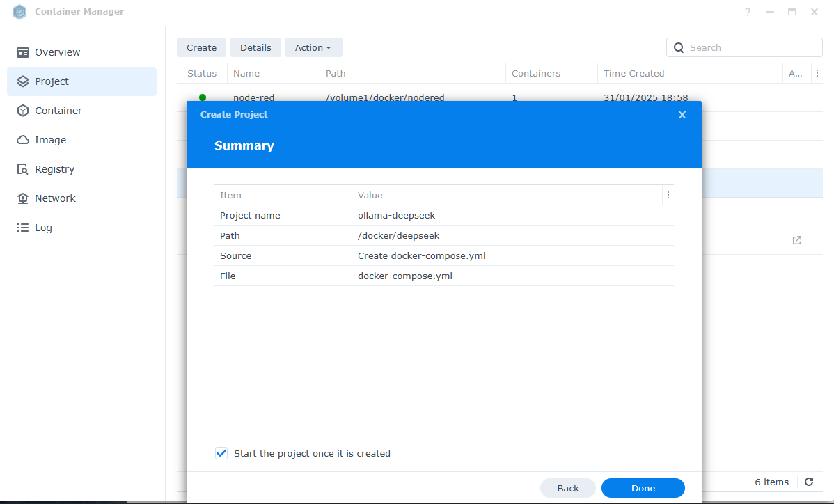Click the /volume1/docker/nodered path cell
Viewport: 834px width, 504px height.
[384, 97]
